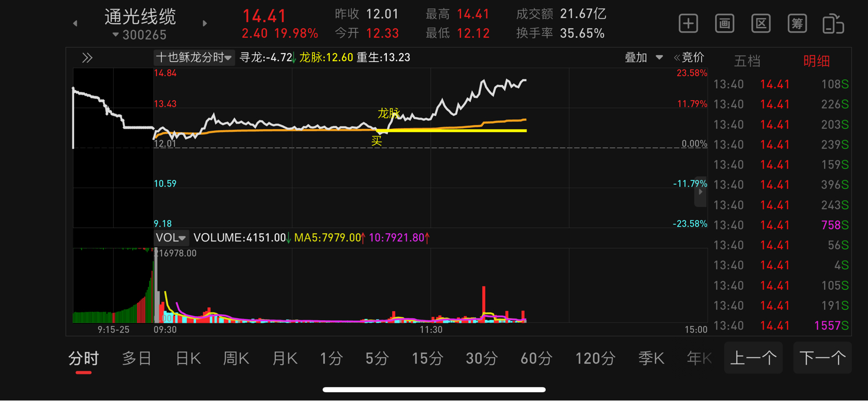This screenshot has width=868, height=401.
Task: Select trade row with 108S volume
Action: tap(781, 84)
